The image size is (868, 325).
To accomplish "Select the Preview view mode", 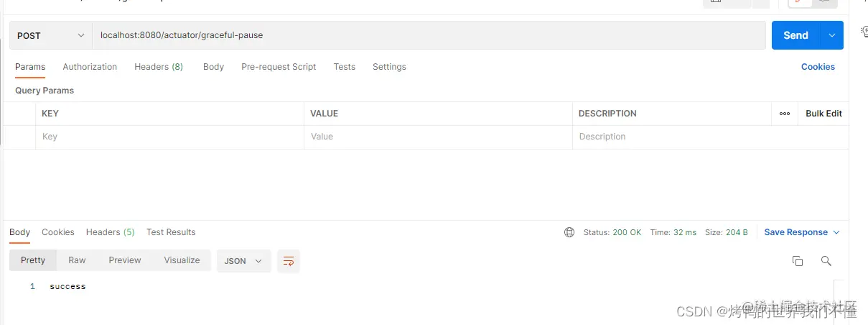I will pos(125,260).
